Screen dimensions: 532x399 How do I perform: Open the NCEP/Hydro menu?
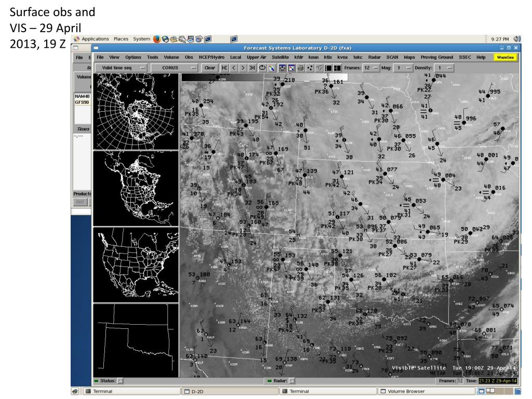point(212,57)
